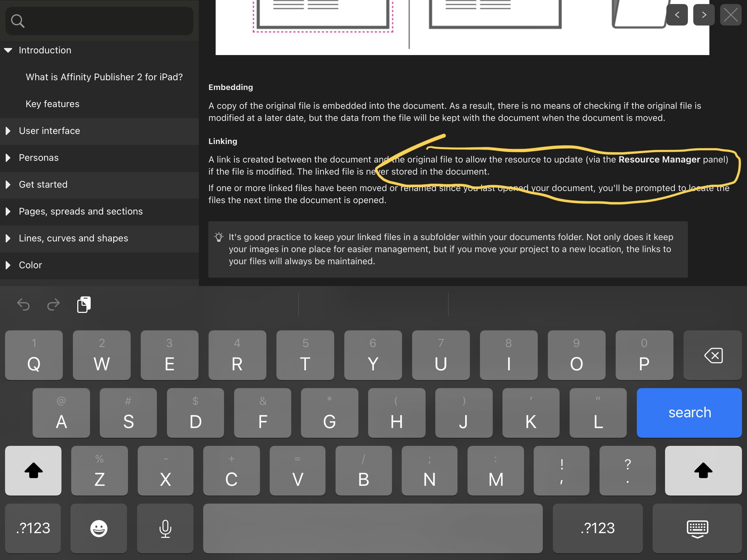Tap the S key

[128, 413]
